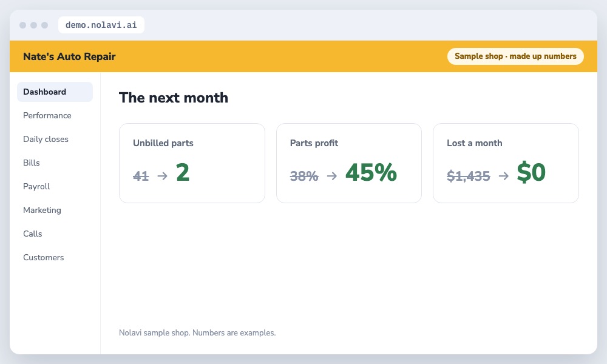607x364 pixels.
Task: Click the demo.nolavi.ai address bar
Action: pyautogui.click(x=101, y=25)
